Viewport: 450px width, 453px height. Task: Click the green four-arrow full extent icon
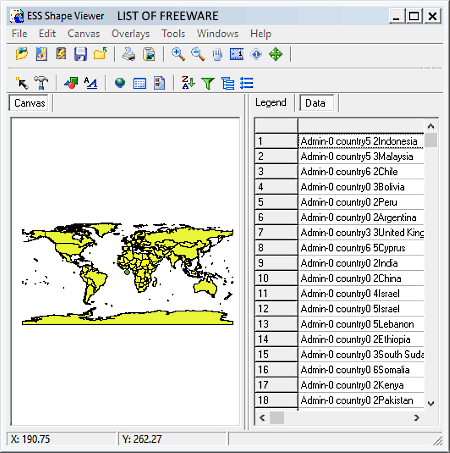click(276, 54)
